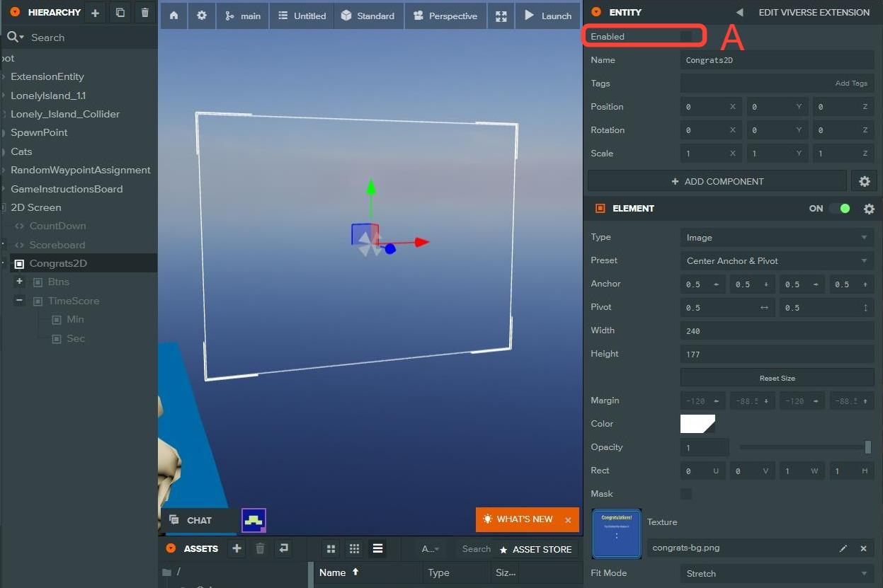The height and width of the screenshot is (588, 883).
Task: Toggle fullscreen viewport icon
Action: 501,16
